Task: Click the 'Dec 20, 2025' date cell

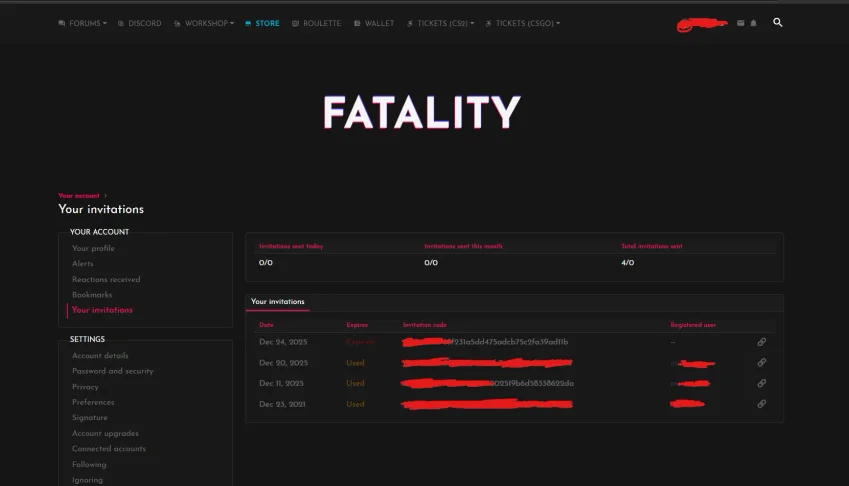Action: click(283, 363)
